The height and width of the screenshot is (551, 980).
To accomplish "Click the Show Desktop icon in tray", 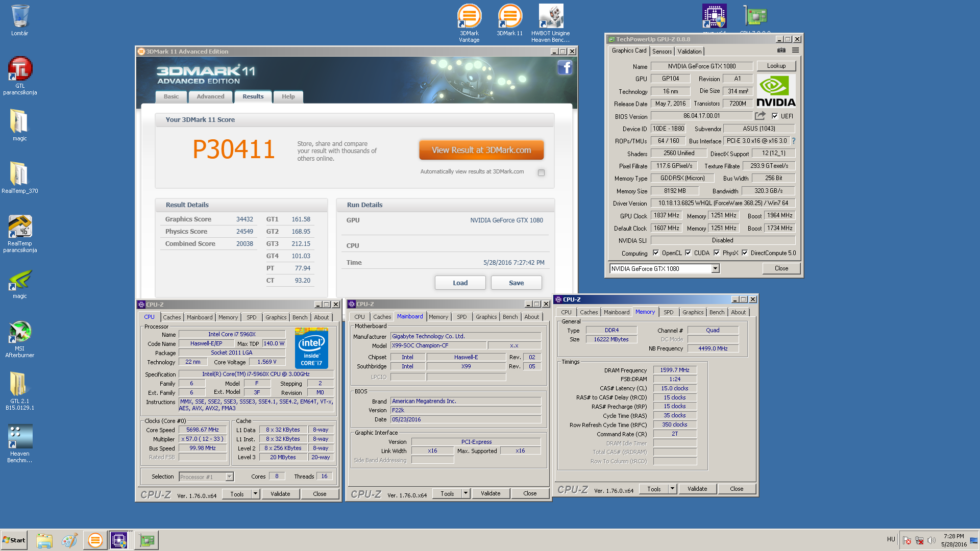I will (974, 540).
